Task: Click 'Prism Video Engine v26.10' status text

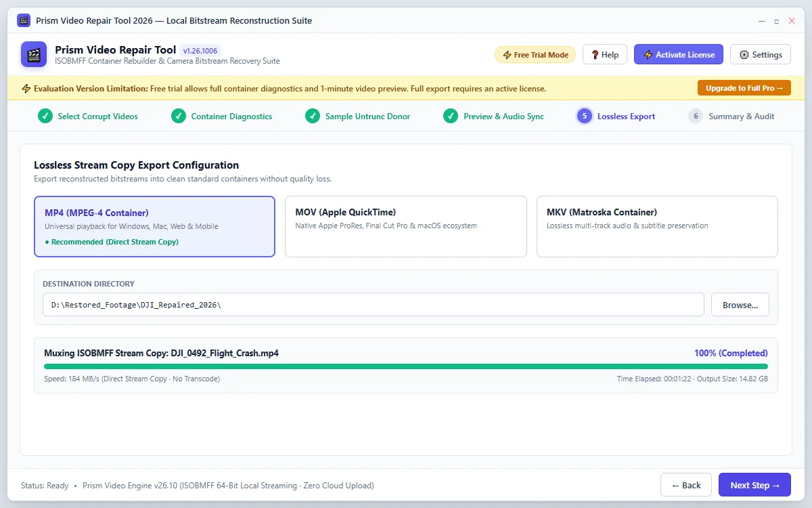Action: tap(228, 486)
